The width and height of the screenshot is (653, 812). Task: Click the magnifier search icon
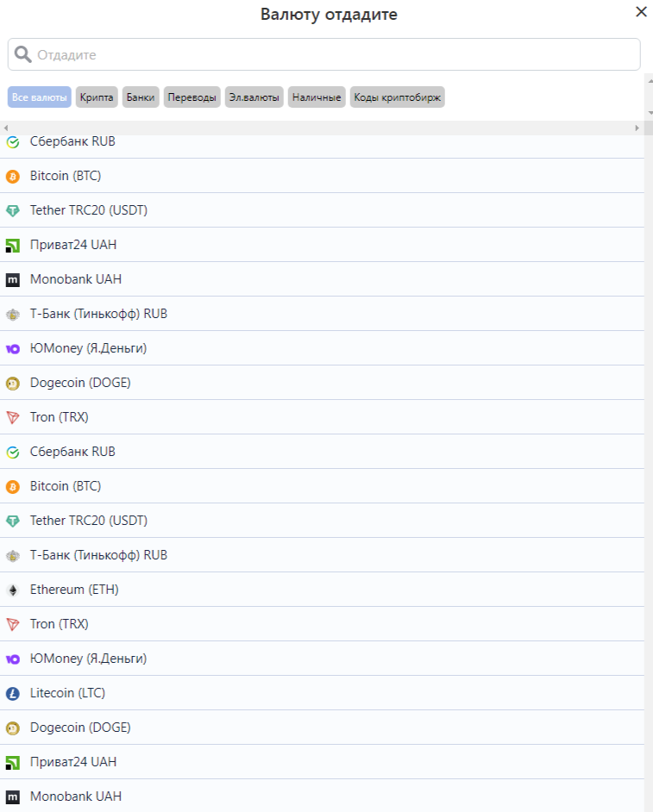(22, 54)
